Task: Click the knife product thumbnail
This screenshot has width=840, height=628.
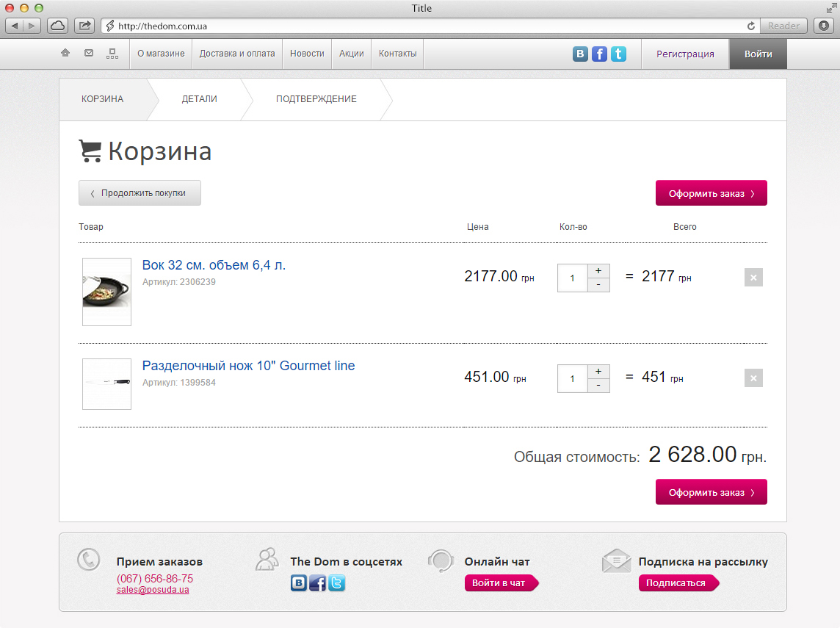Action: pyautogui.click(x=107, y=383)
